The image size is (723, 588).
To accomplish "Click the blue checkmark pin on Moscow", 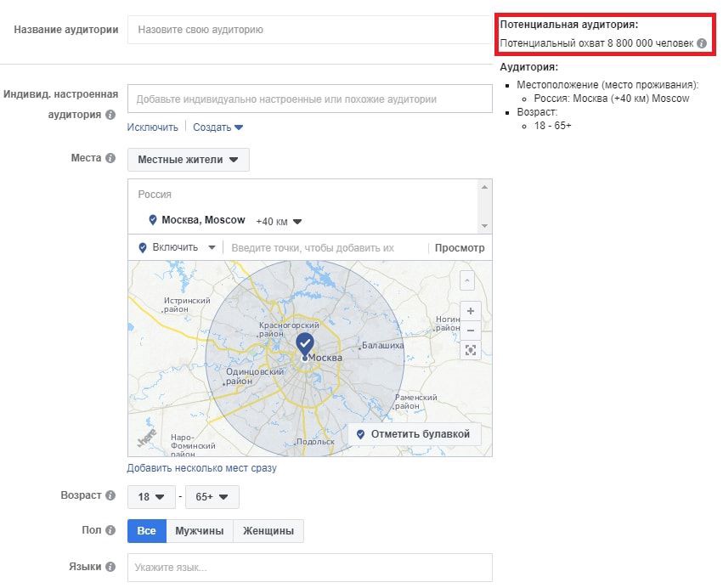I will [305, 343].
